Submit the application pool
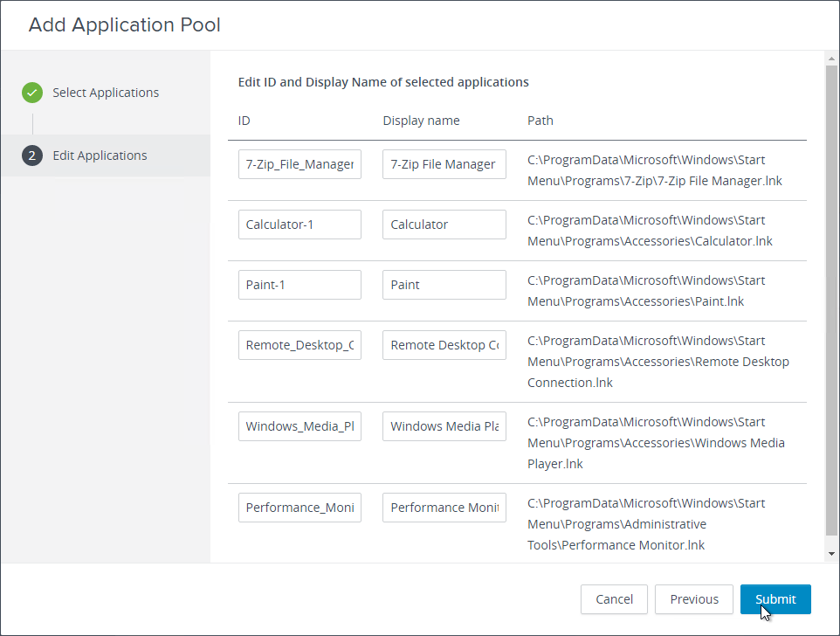The width and height of the screenshot is (840, 636). (775, 599)
